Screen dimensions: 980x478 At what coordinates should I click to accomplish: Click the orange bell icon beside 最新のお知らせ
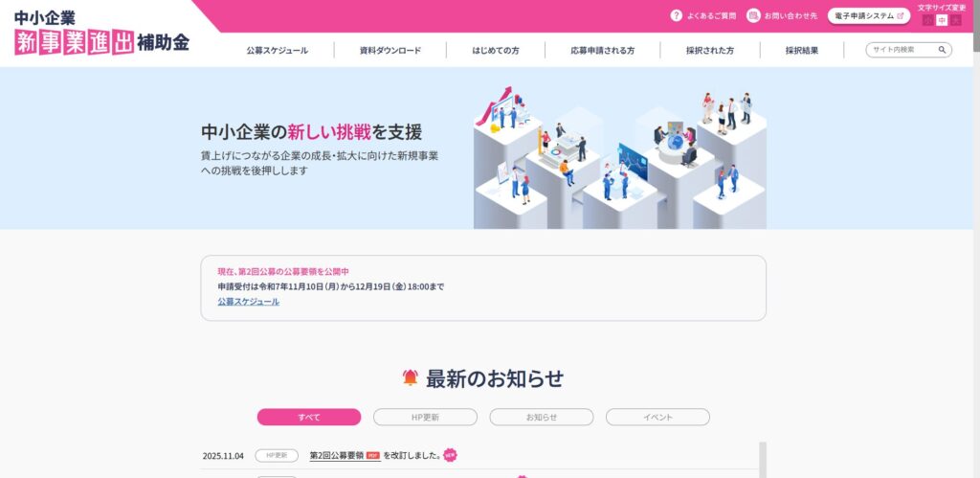pos(410,377)
